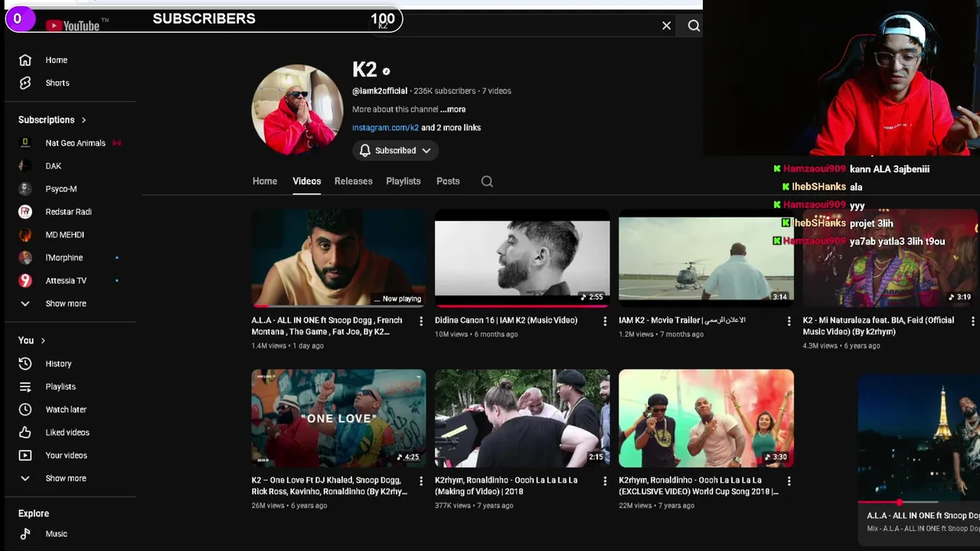This screenshot has width=980, height=551.
Task: Open IAM K2 Movie Trailer thumbnail
Action: [x=706, y=258]
